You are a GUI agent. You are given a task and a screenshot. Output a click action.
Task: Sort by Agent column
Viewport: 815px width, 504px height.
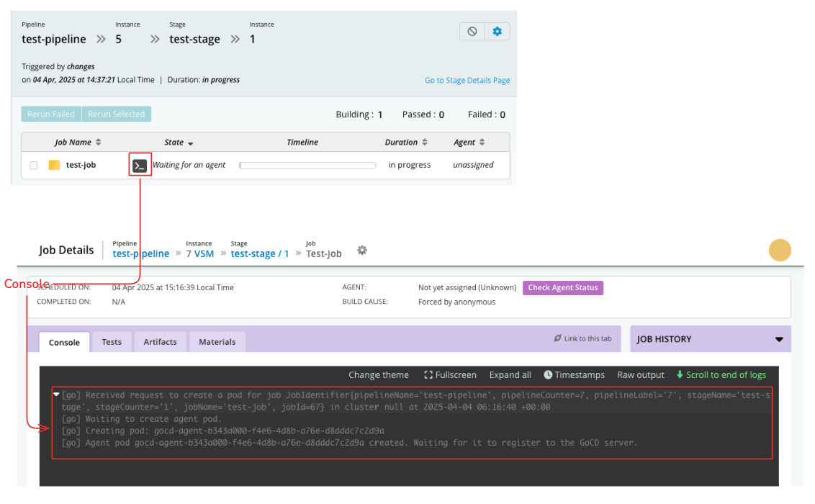[469, 142]
